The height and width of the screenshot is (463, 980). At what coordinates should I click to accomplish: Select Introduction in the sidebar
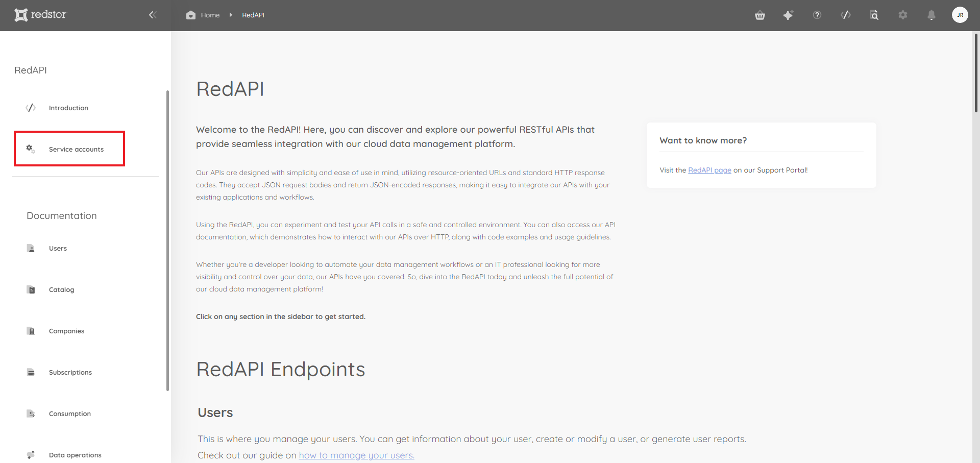click(x=68, y=108)
